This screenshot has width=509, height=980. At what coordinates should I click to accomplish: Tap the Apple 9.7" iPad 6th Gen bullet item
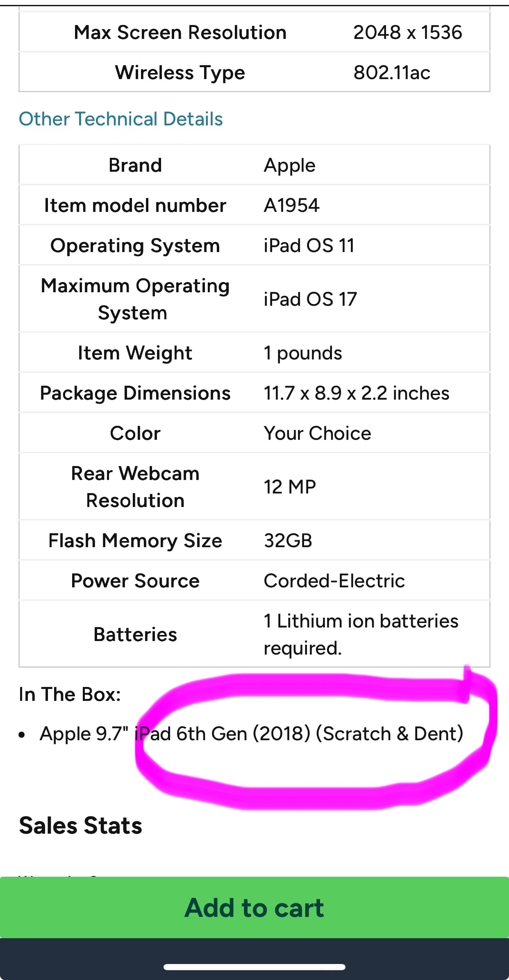click(x=251, y=734)
